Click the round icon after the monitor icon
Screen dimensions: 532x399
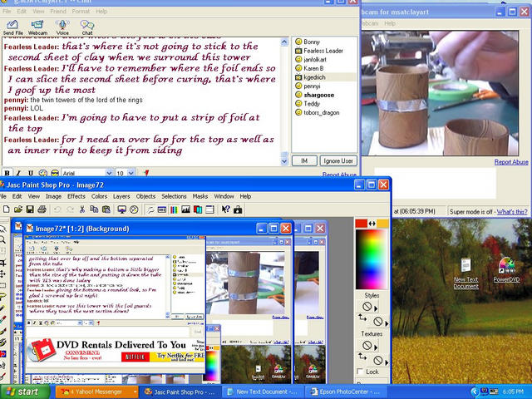coord(134,209)
